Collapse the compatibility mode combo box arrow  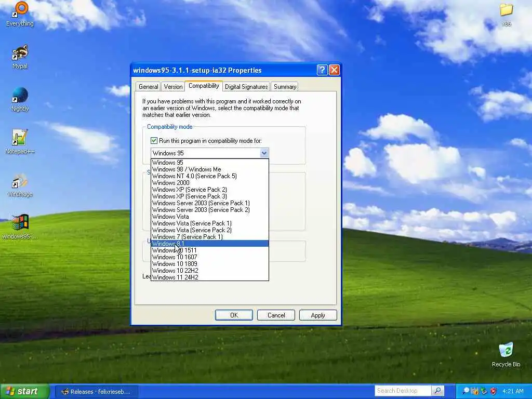pyautogui.click(x=264, y=153)
